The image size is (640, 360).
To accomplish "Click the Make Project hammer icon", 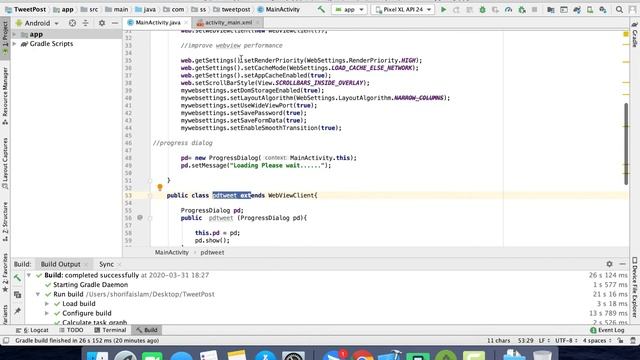I will click(x=321, y=9).
